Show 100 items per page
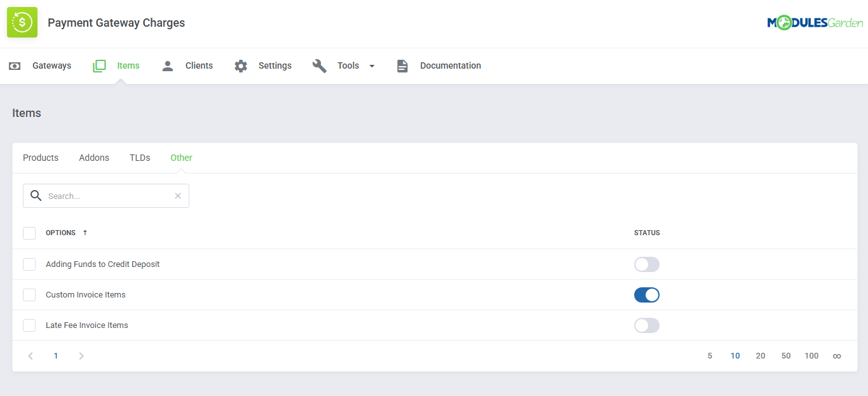868x396 pixels. (811, 355)
